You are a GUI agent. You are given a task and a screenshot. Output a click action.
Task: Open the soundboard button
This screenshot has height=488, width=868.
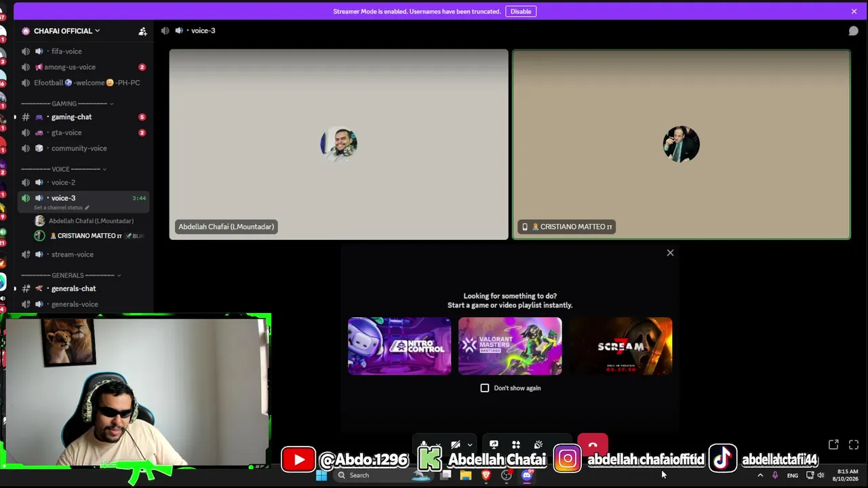538,445
